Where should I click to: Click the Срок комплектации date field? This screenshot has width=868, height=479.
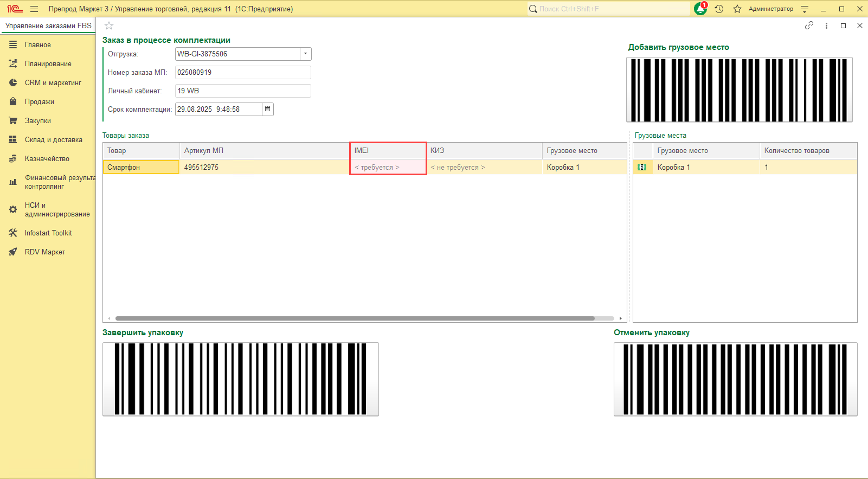pyautogui.click(x=218, y=109)
